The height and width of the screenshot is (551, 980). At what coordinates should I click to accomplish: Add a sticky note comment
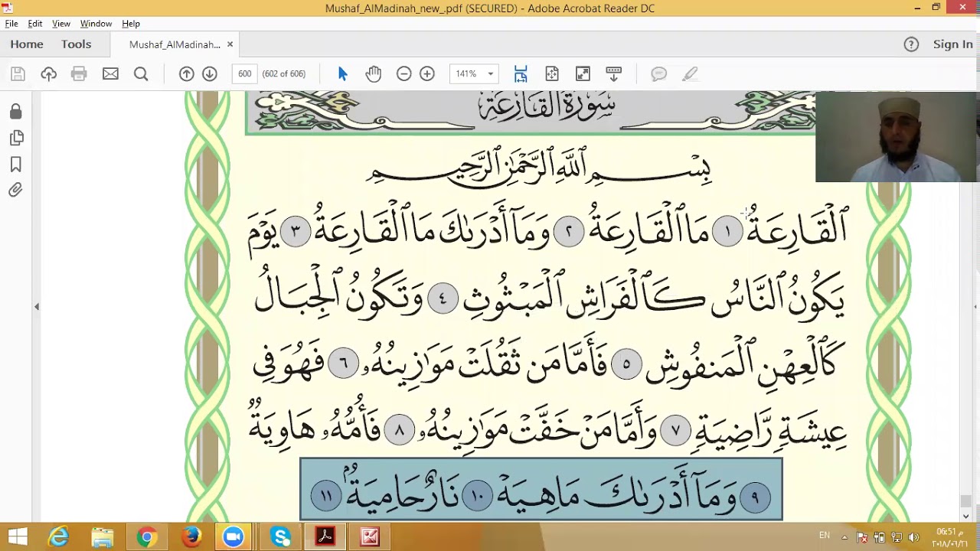point(658,73)
